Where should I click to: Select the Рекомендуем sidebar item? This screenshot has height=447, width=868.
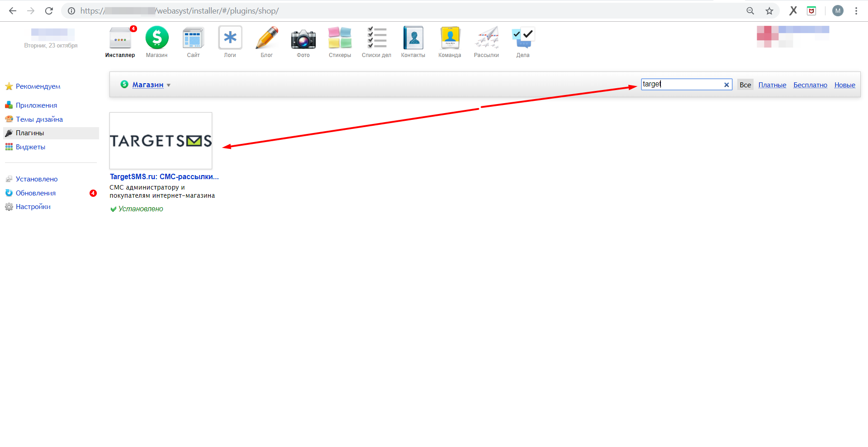pos(38,86)
